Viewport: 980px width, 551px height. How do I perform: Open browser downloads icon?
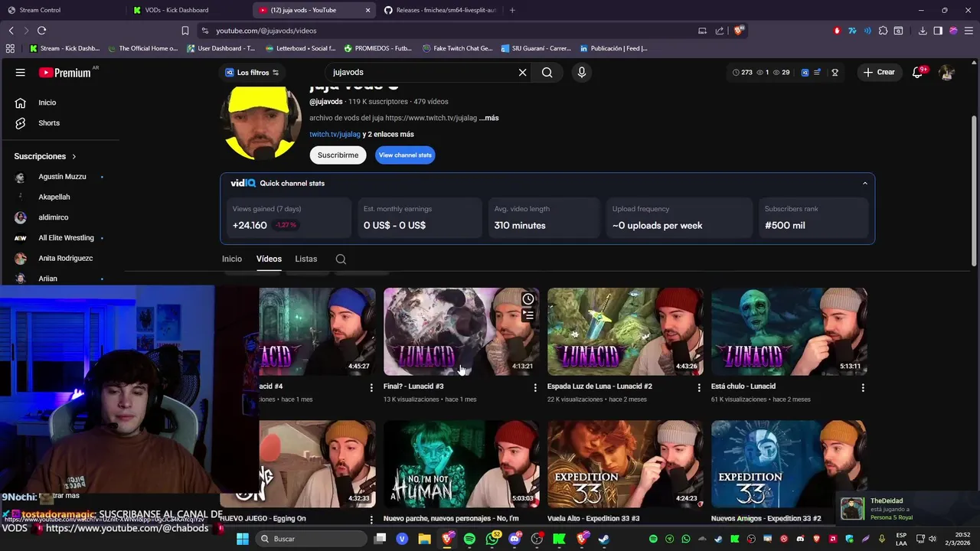click(x=923, y=31)
